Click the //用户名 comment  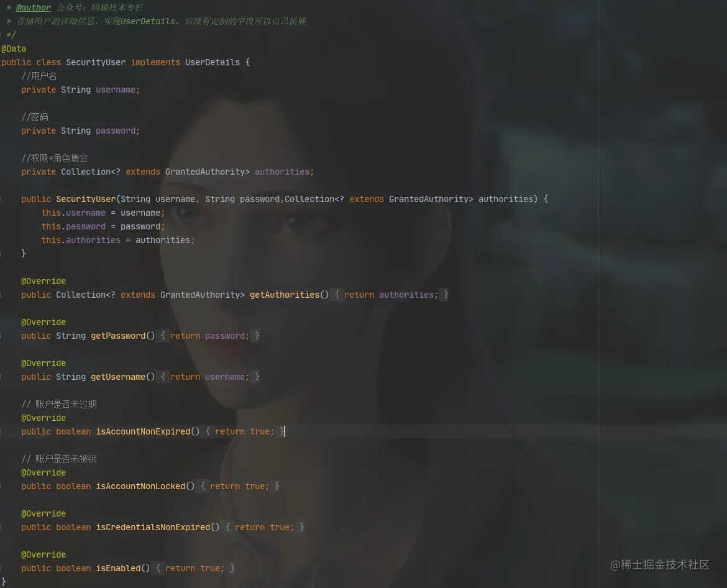click(x=39, y=76)
